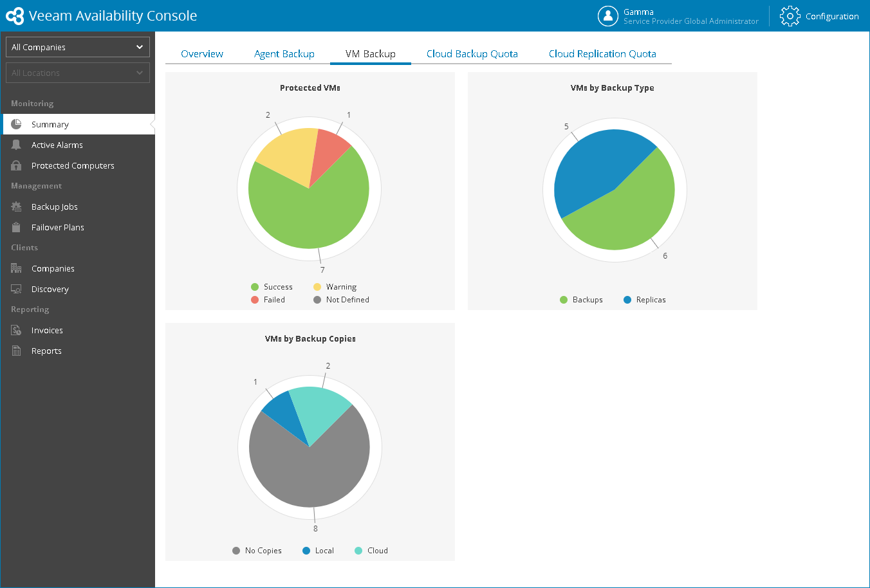Click the Active Alarms bell icon
870x588 pixels.
click(x=16, y=145)
